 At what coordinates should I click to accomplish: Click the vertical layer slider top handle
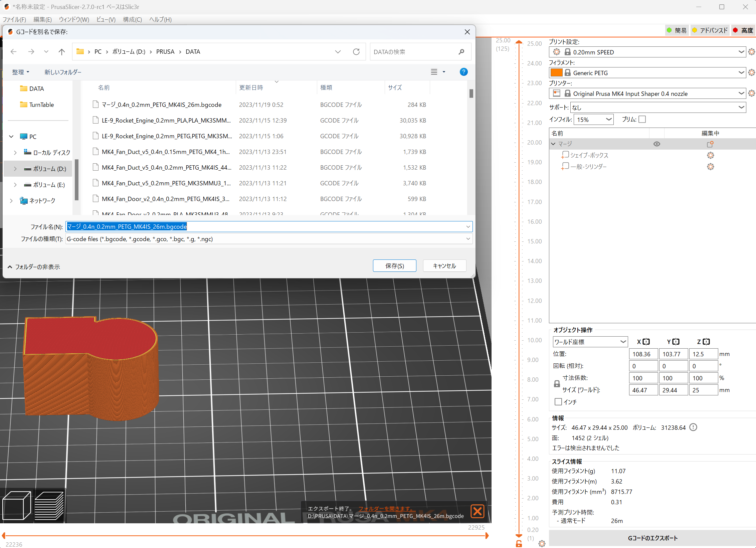point(519,42)
